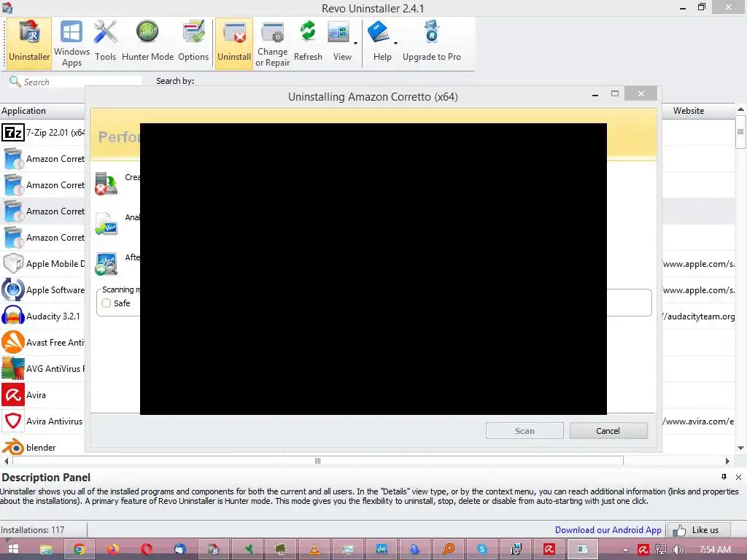Click horizontal scrollbar right arrow
The height and width of the screenshot is (560, 747).
tap(727, 461)
